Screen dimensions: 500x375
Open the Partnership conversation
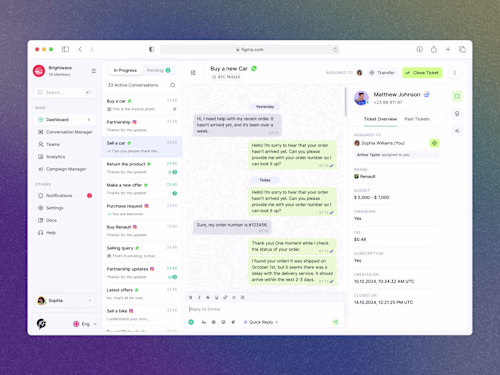pos(142,126)
